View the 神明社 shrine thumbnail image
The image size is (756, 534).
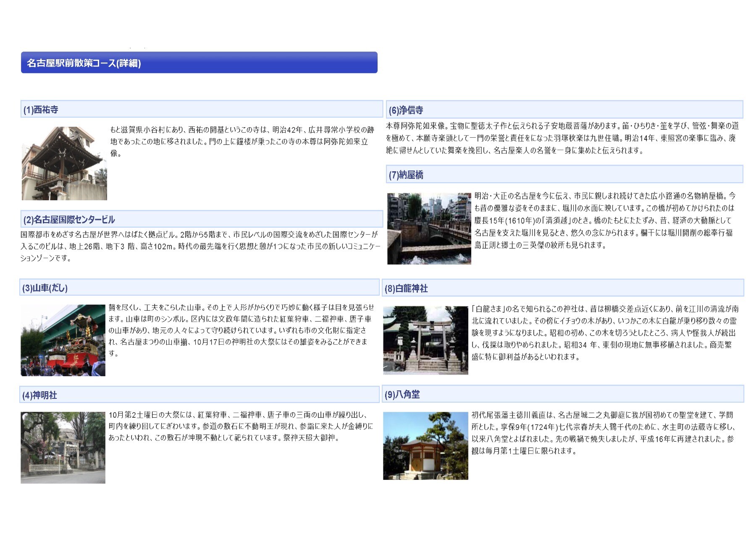pos(63,448)
